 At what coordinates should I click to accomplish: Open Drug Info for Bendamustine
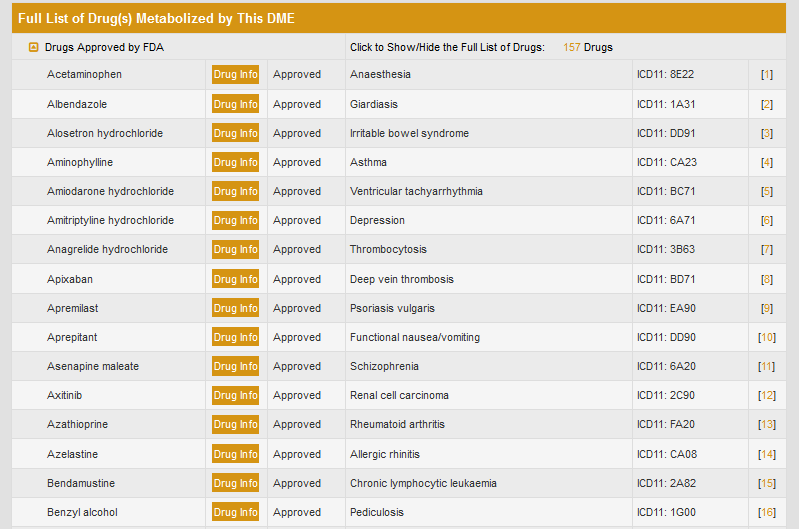[x=235, y=483]
